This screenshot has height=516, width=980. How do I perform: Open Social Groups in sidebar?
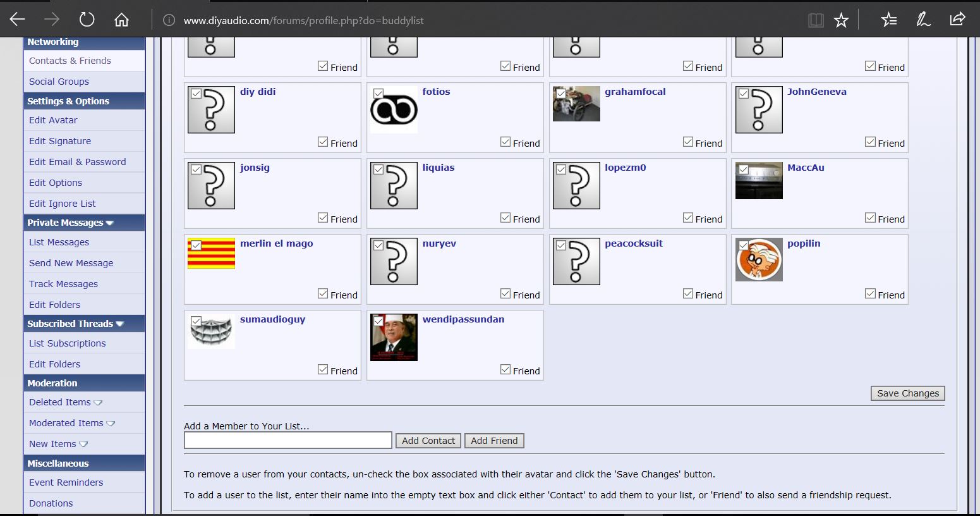[x=59, y=82]
